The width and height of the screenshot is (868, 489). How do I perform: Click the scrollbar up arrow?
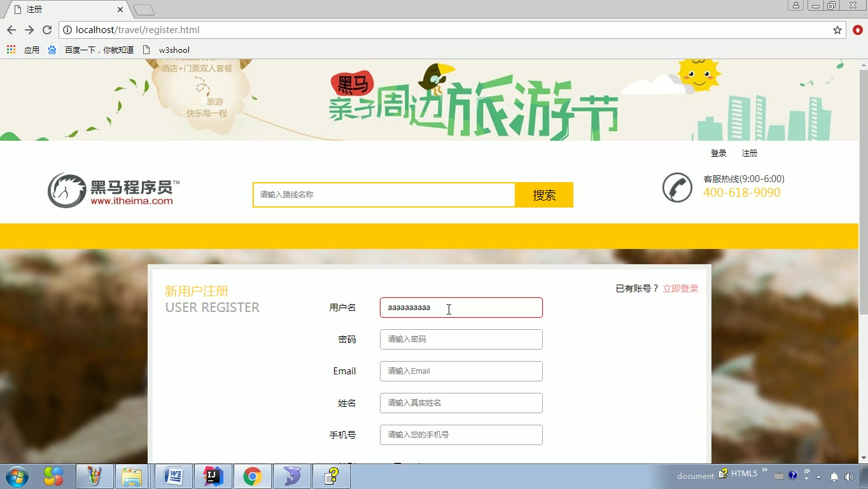(864, 64)
